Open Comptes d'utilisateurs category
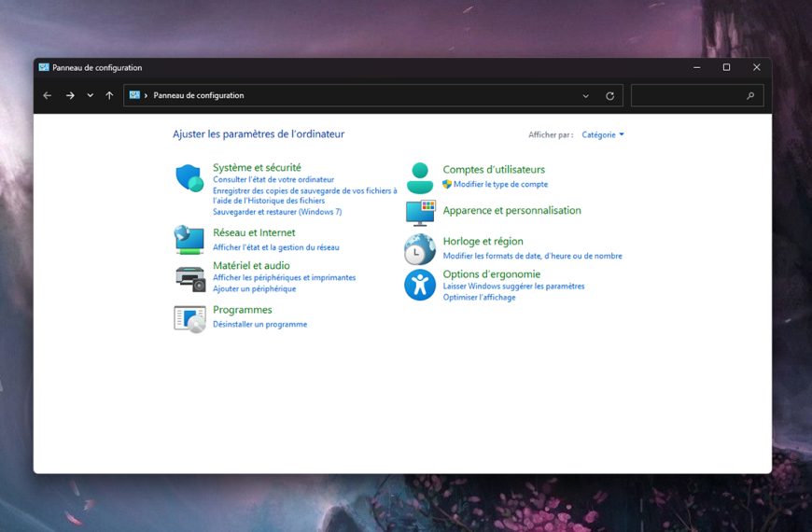This screenshot has height=532, width=812. pos(494,169)
